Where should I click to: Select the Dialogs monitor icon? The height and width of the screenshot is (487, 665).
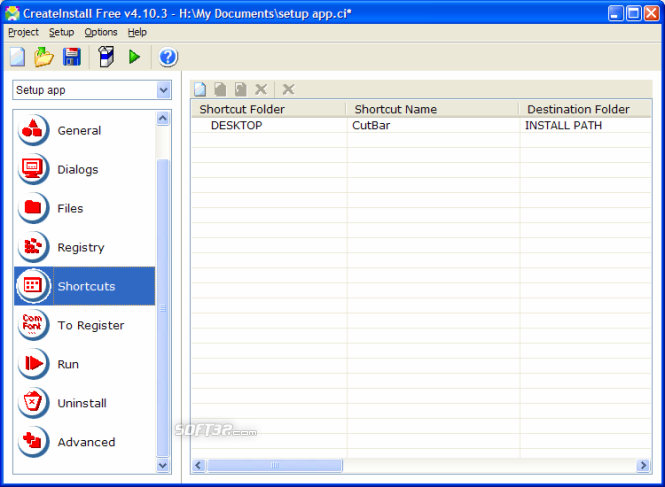[33, 169]
